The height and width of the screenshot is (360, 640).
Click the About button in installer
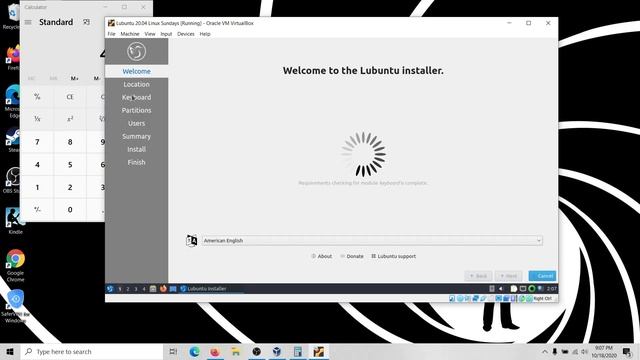click(x=322, y=256)
